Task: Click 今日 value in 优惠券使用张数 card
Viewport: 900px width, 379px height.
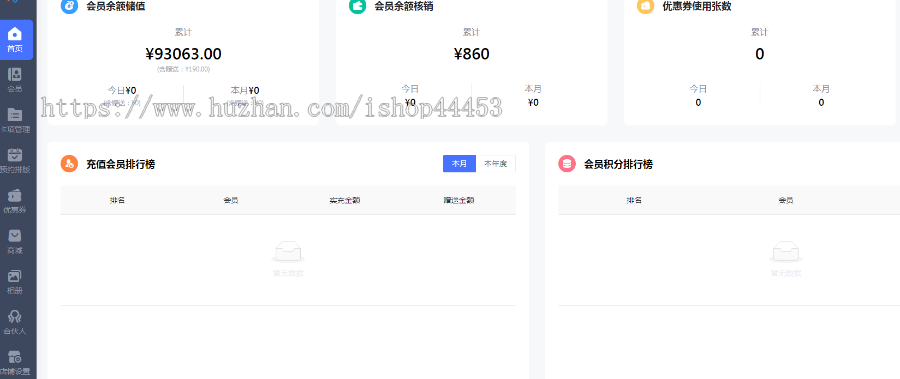Action: click(x=698, y=103)
